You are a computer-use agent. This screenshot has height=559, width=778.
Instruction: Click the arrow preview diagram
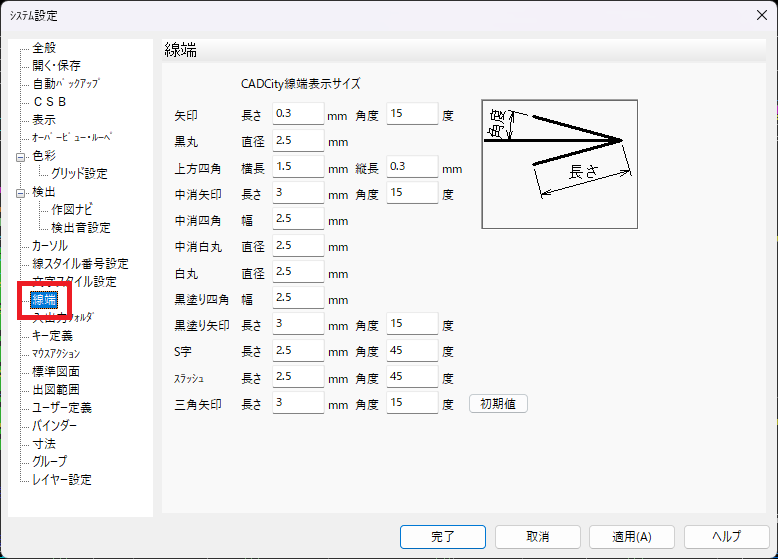[x=560, y=164]
